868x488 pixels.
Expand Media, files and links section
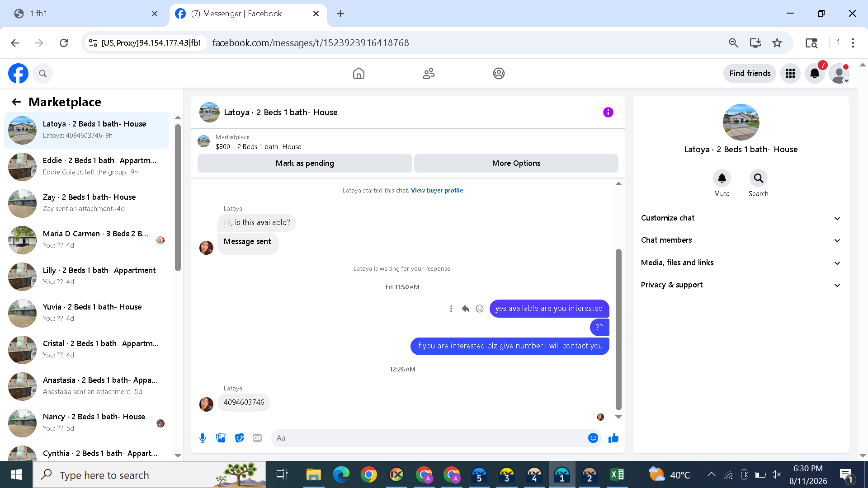pyautogui.click(x=741, y=263)
